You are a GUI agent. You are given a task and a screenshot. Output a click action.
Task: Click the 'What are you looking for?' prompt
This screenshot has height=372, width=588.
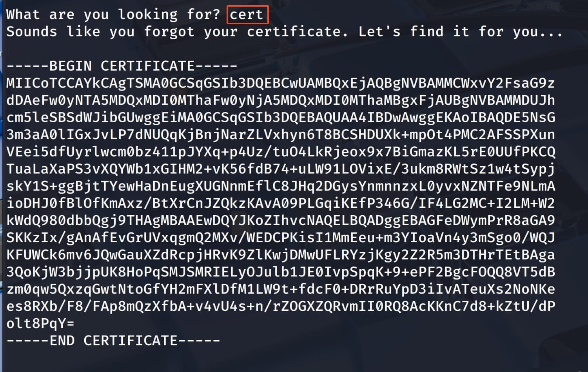[x=113, y=15]
